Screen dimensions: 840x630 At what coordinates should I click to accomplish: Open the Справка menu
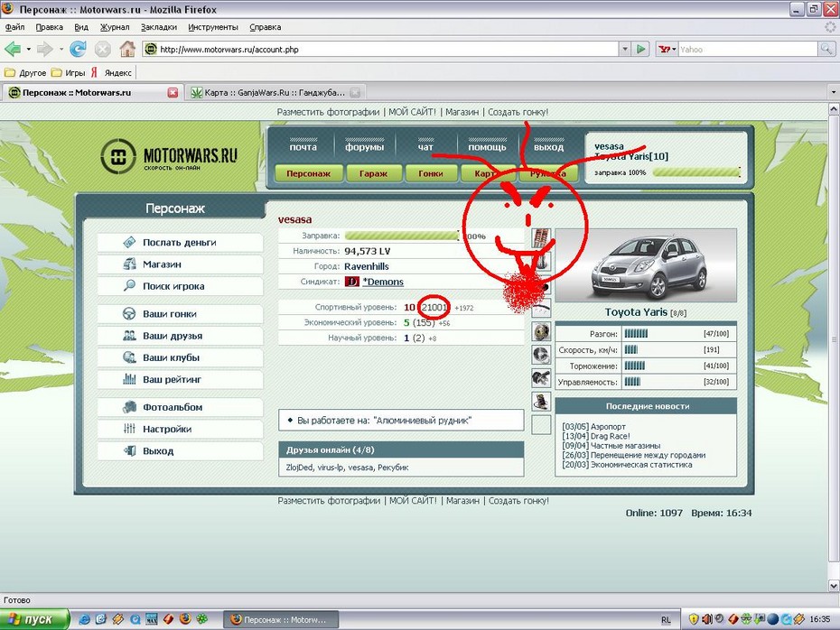pyautogui.click(x=266, y=27)
